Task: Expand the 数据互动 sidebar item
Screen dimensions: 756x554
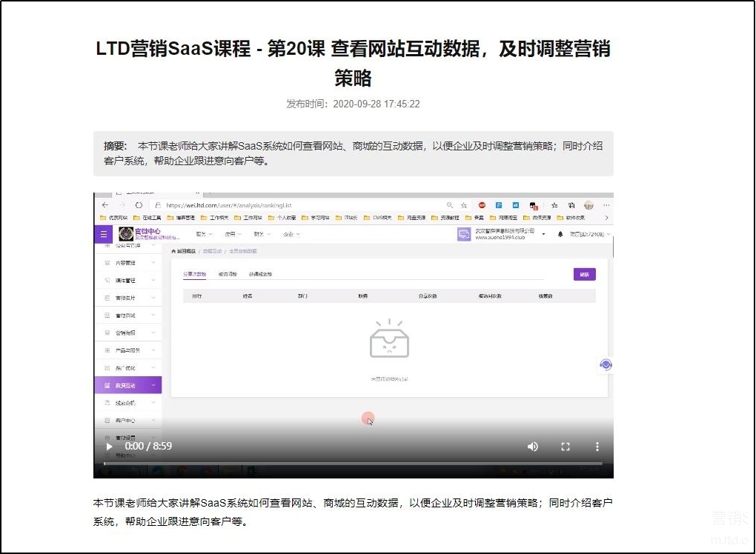Action: [x=127, y=385]
